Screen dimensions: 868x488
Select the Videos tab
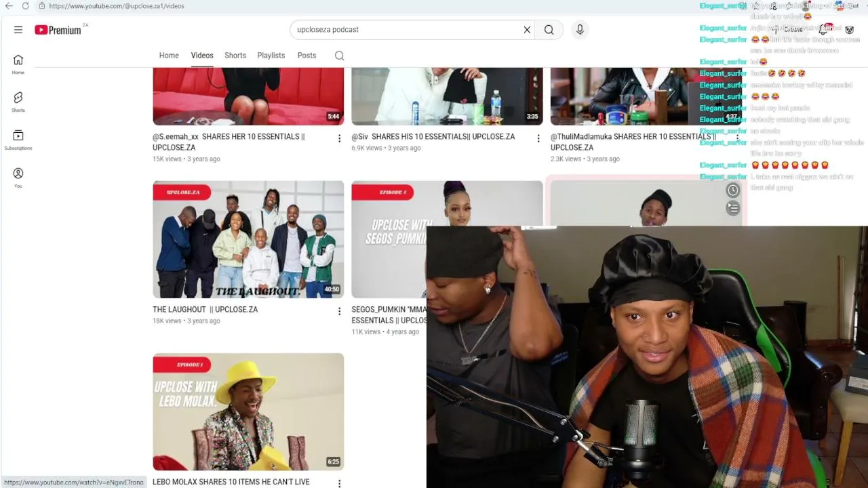(202, 56)
